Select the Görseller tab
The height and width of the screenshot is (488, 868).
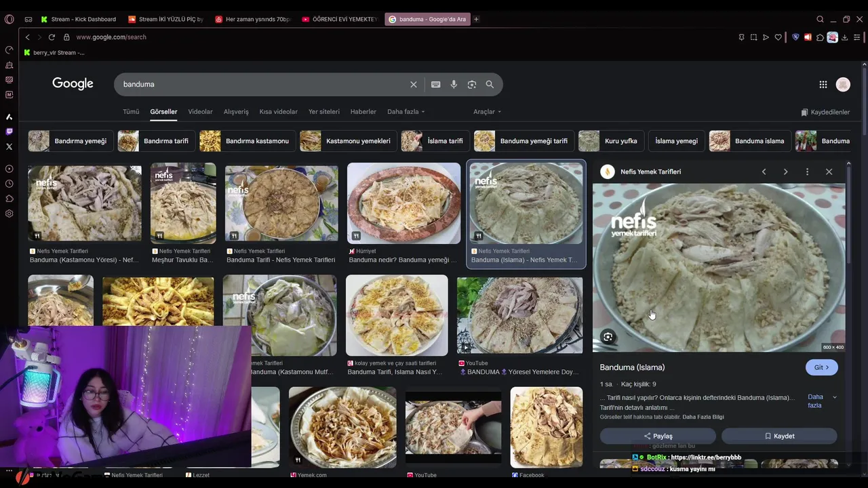click(x=163, y=112)
